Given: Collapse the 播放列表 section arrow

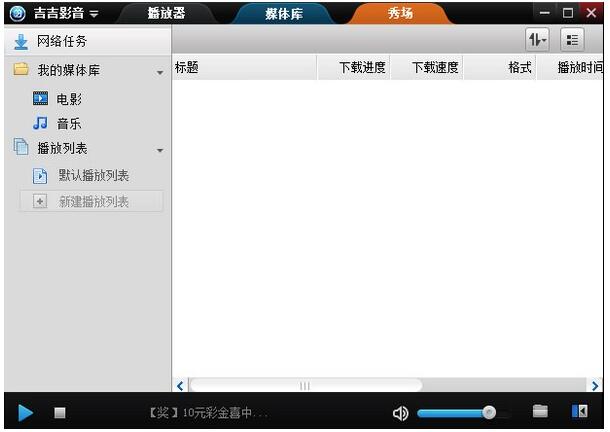Looking at the screenshot, I should pyautogui.click(x=160, y=151).
